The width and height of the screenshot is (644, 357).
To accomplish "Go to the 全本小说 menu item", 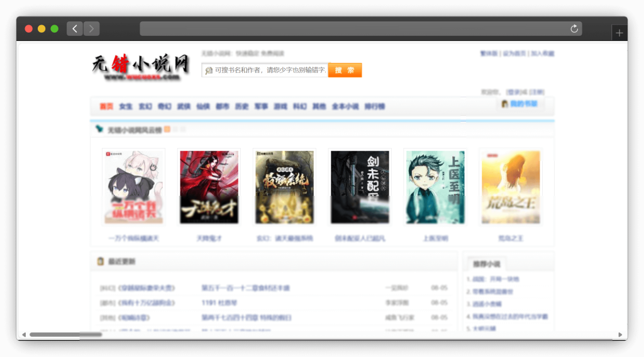I will pos(345,106).
